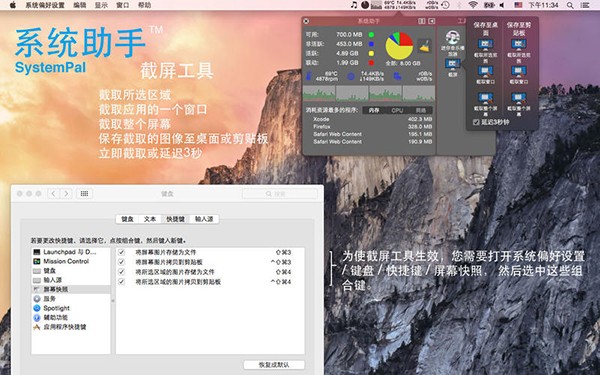Image resolution: width=600 pixels, height=375 pixels.
Task: Open the 显示 menu
Action: [x=101, y=5]
